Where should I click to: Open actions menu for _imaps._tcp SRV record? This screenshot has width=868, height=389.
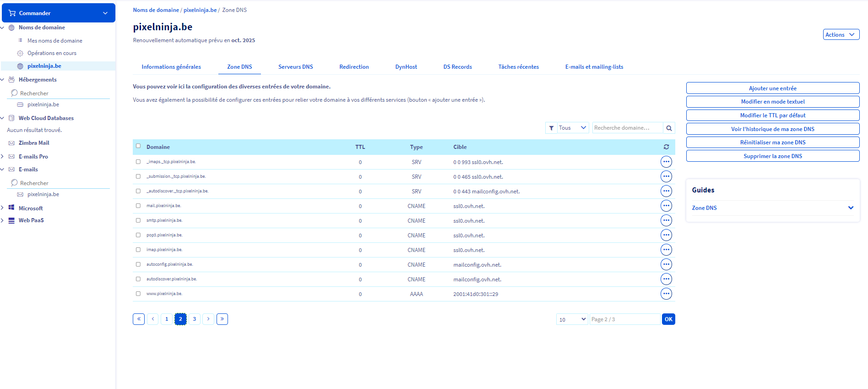pyautogui.click(x=666, y=162)
